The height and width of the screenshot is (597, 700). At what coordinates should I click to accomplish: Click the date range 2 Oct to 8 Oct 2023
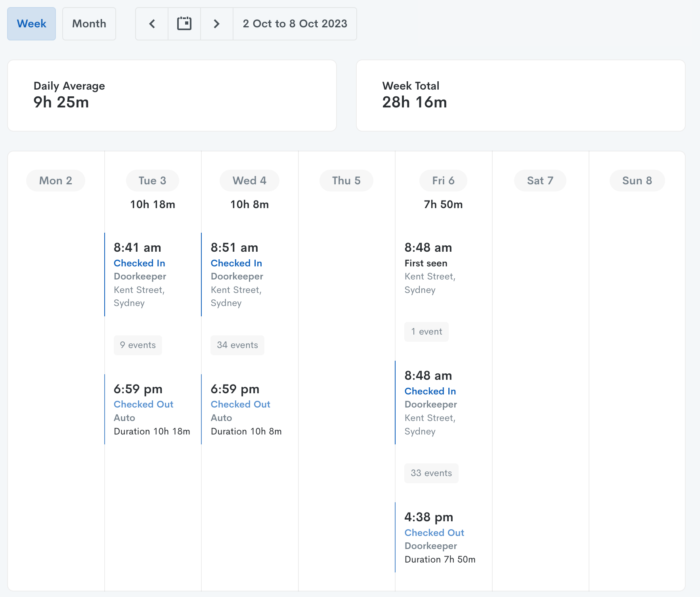(x=295, y=24)
